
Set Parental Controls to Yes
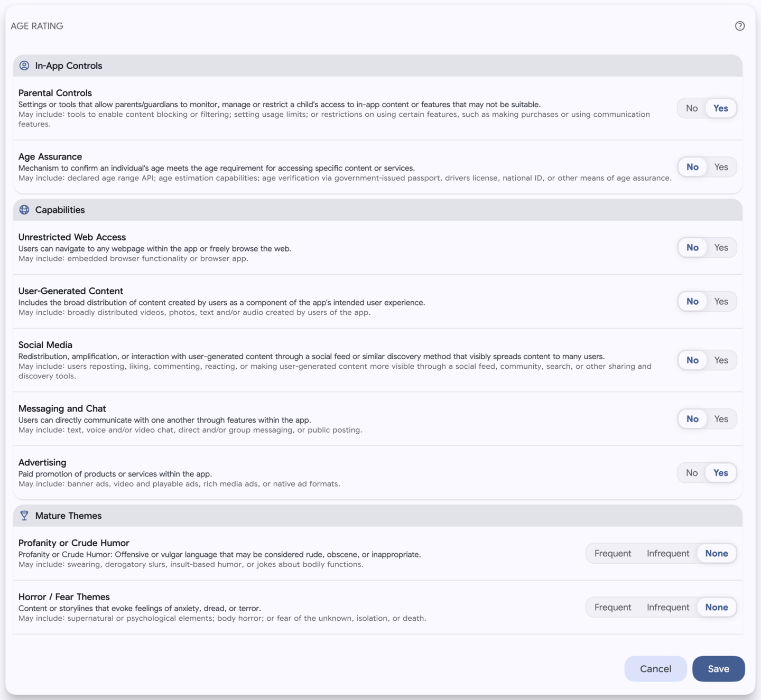coord(721,108)
